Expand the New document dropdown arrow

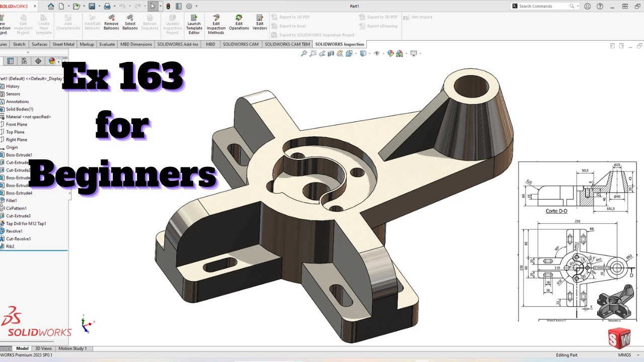68,6
